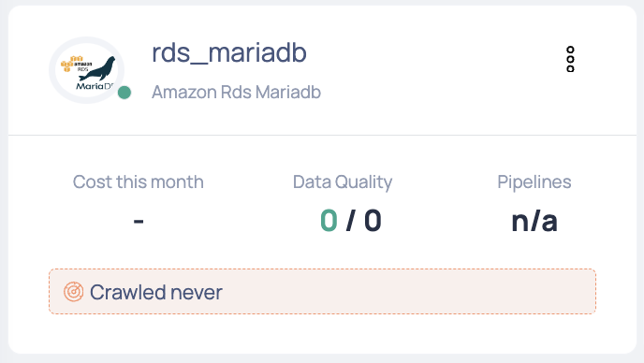Click the circular avatar ring around the logo
The height and width of the screenshot is (363, 644).
pyautogui.click(x=87, y=70)
